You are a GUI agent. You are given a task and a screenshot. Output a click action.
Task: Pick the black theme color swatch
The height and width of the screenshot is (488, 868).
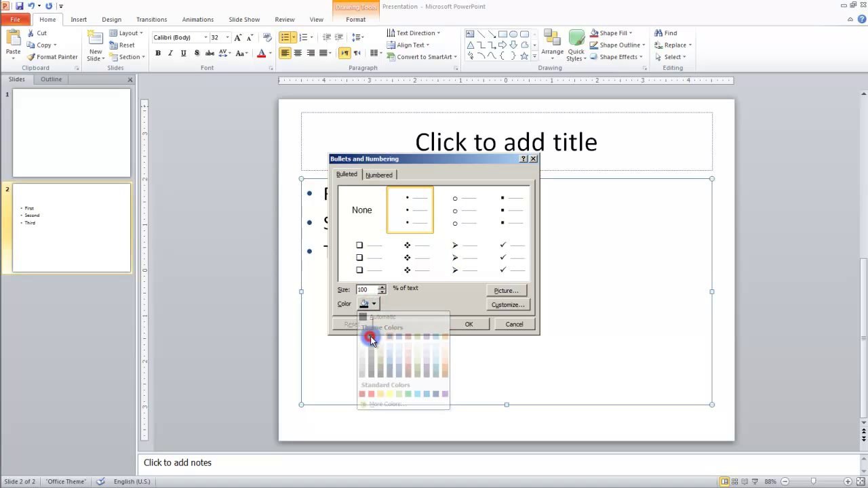[x=371, y=336]
